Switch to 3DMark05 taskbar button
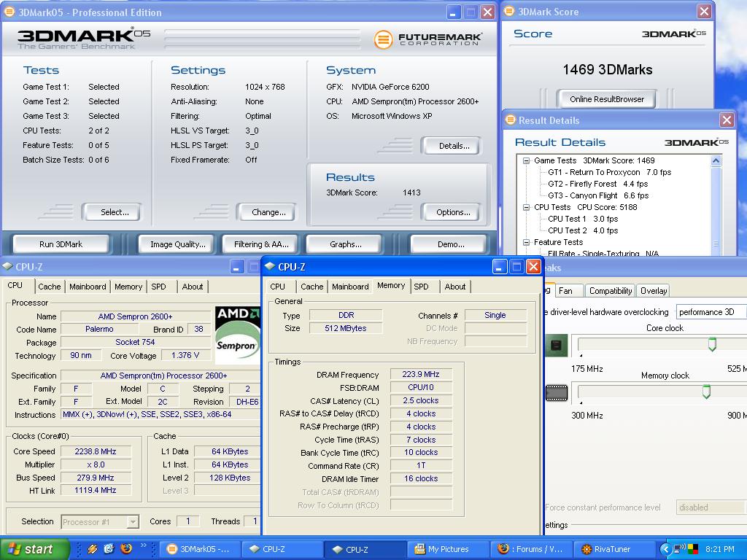This screenshot has height=560, width=747. [x=198, y=550]
